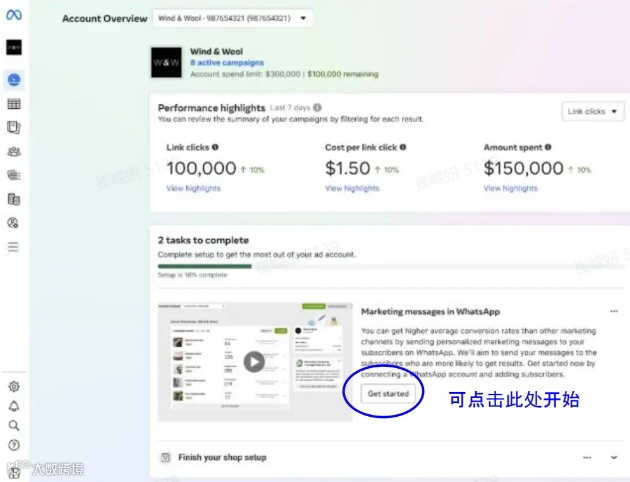Image resolution: width=630 pixels, height=482 pixels.
Task: Open the All tools hamburger menu
Action: (13, 247)
